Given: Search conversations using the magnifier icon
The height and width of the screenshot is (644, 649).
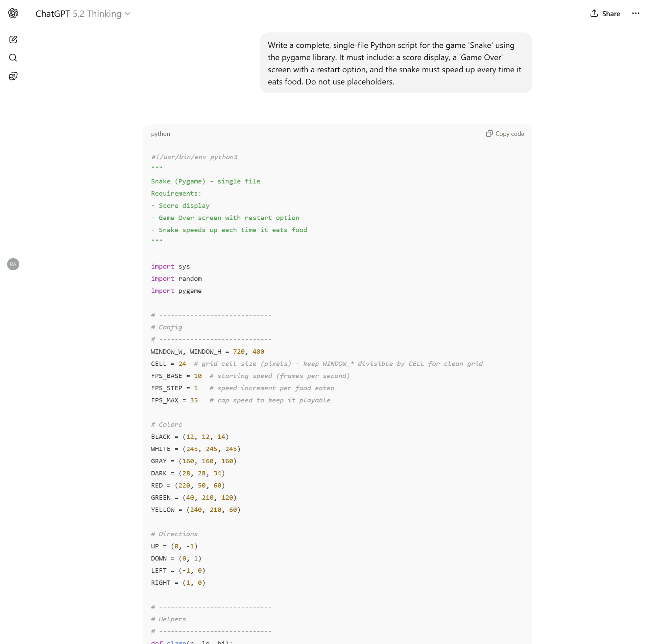Looking at the screenshot, I should tap(13, 58).
